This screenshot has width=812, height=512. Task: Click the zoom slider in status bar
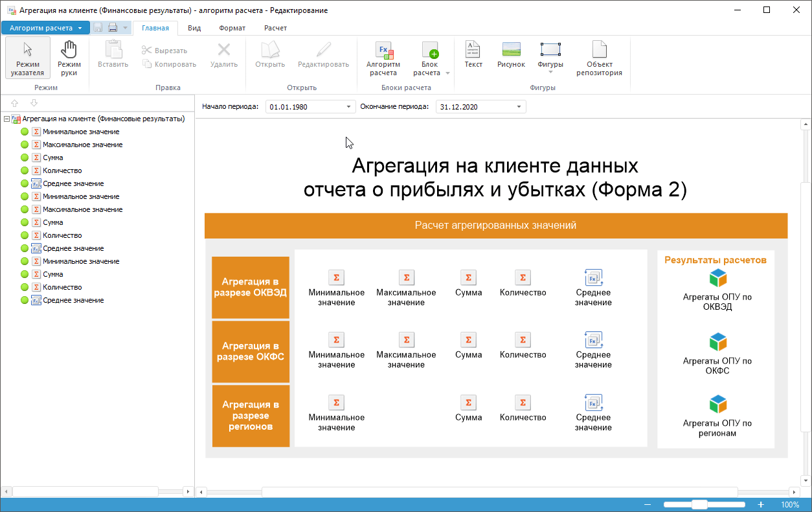pos(699,504)
